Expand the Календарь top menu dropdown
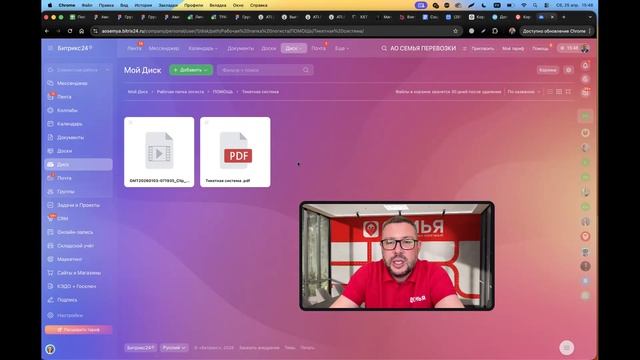640x360 pixels. tap(203, 49)
